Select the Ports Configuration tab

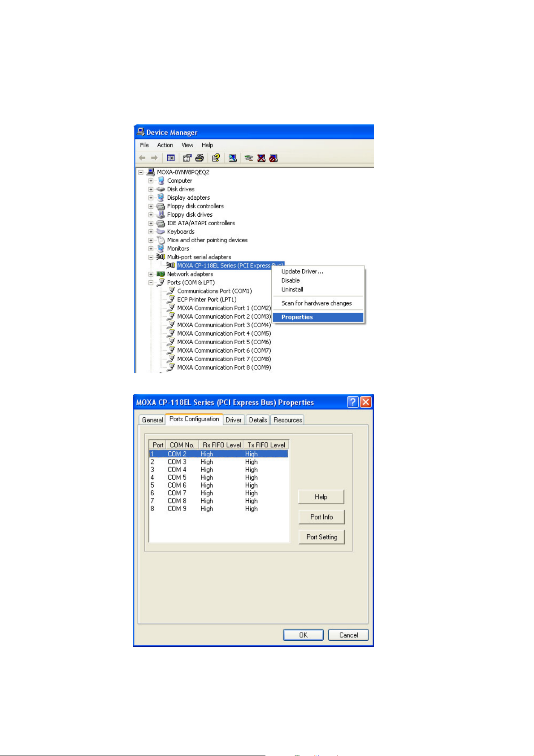194,419
